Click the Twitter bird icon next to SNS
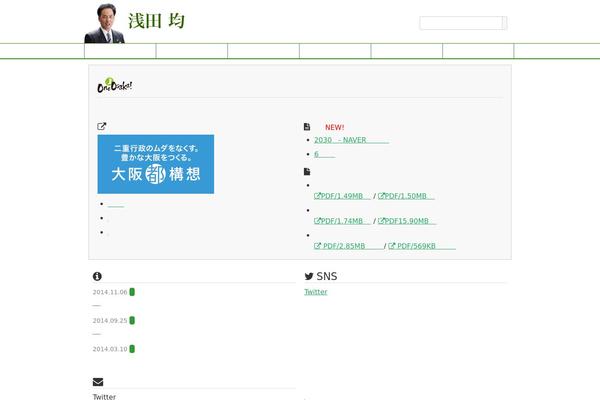Image resolution: width=600 pixels, height=400 pixels. pos(309,276)
